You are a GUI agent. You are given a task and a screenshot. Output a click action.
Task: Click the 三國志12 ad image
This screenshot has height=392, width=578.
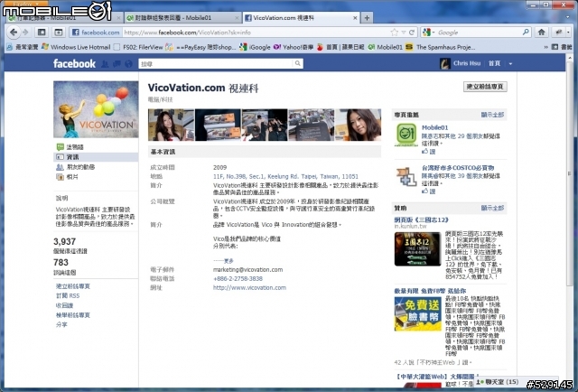click(x=417, y=249)
